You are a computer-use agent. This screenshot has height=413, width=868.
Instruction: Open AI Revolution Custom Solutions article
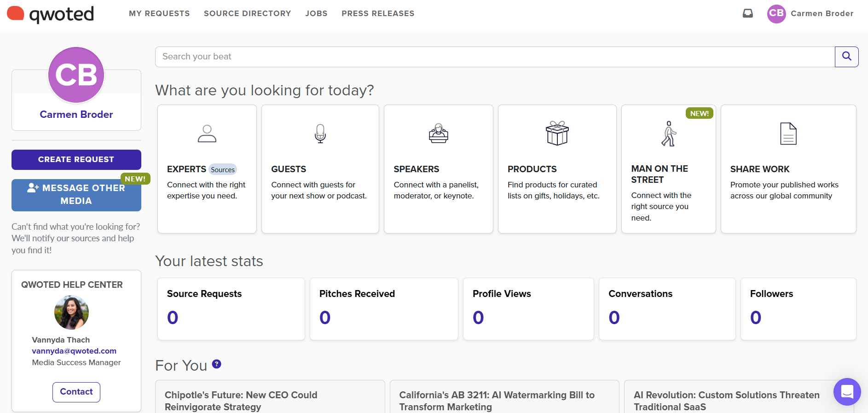pyautogui.click(x=727, y=401)
